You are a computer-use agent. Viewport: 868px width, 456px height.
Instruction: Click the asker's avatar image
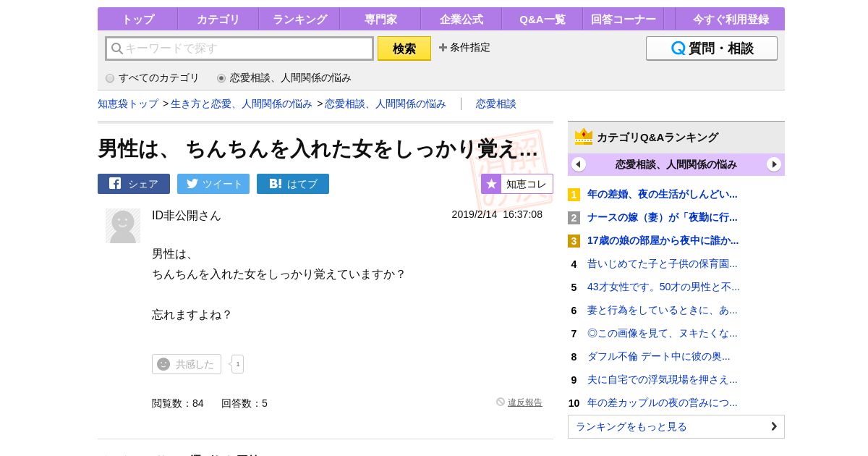[x=123, y=226]
